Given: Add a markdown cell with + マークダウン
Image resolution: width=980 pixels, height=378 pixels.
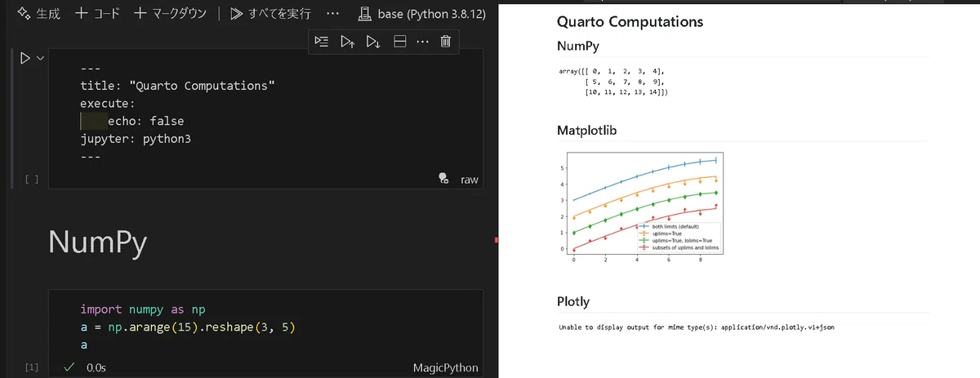Looking at the screenshot, I should pos(169,14).
